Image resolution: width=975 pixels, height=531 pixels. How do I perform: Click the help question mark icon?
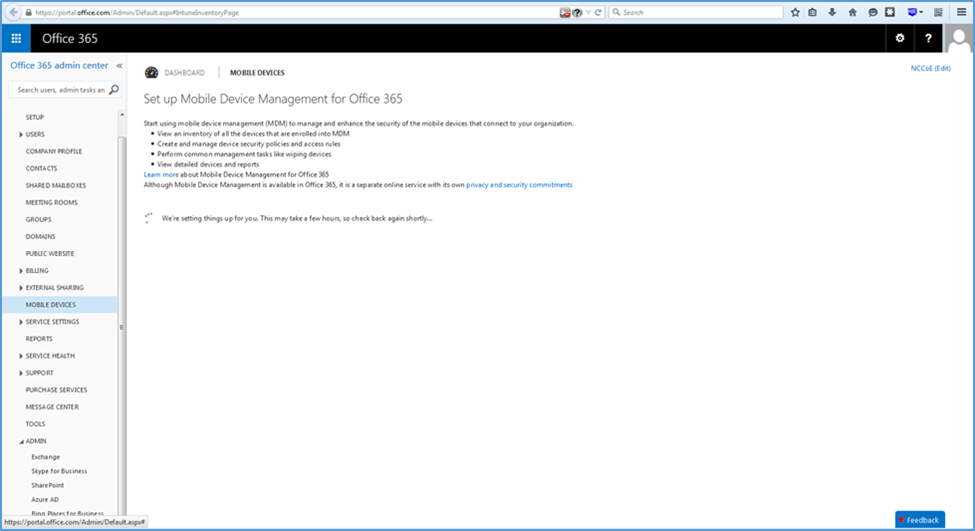click(928, 39)
